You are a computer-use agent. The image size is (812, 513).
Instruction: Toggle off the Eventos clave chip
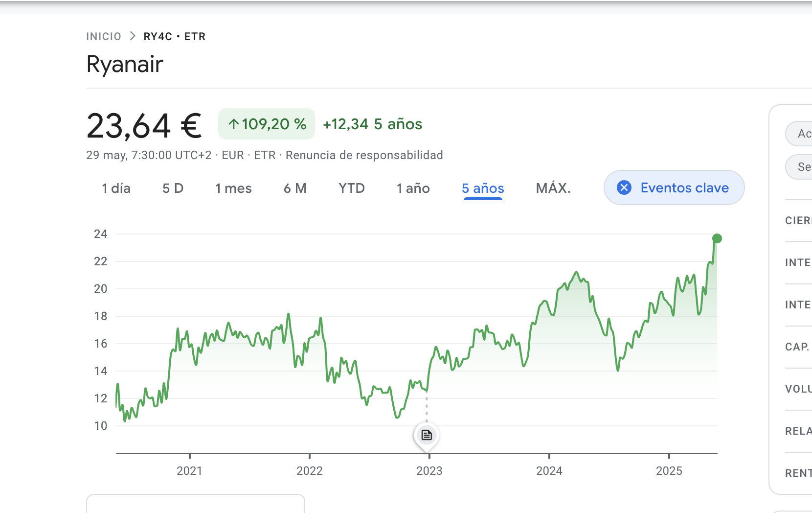pos(674,187)
